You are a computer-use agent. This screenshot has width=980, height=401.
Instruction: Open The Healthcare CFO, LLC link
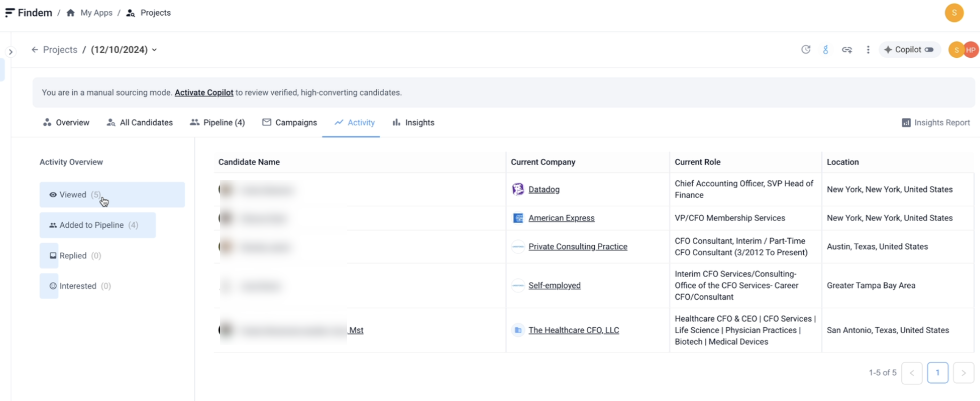pos(573,330)
